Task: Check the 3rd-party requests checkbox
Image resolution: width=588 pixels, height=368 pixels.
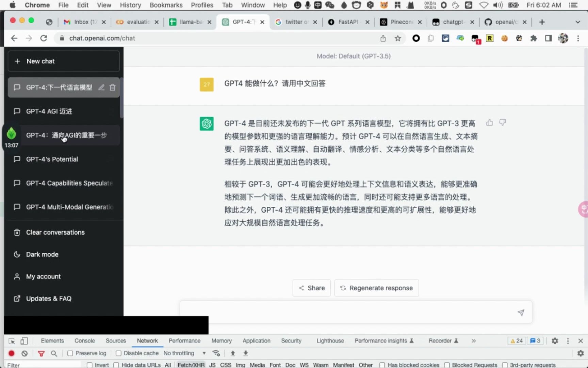Action: point(505,365)
